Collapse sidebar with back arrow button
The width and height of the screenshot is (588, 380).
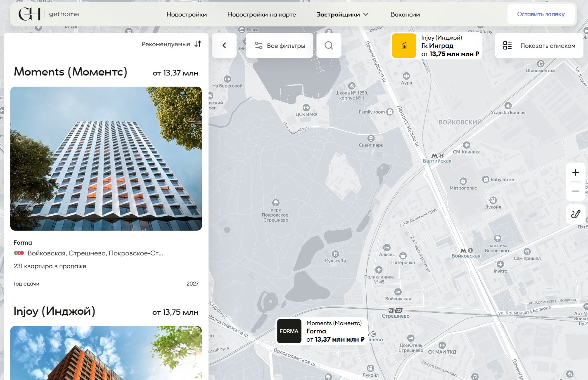point(224,45)
